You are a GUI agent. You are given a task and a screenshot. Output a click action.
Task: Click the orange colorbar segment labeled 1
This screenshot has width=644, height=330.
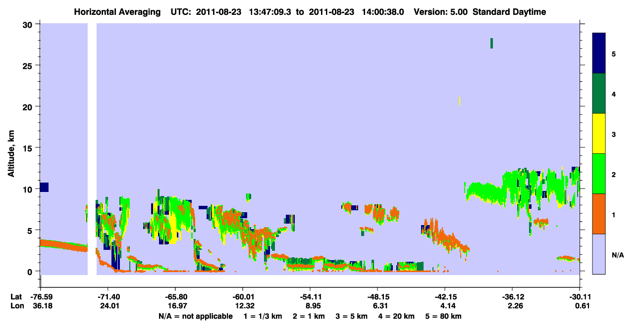[599, 214]
